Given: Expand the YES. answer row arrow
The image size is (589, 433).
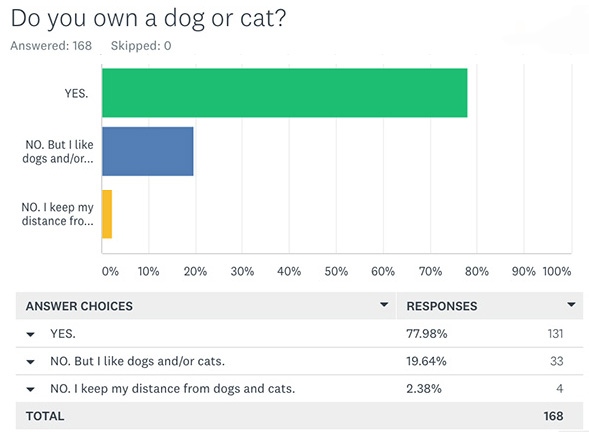Looking at the screenshot, I should [x=30, y=334].
